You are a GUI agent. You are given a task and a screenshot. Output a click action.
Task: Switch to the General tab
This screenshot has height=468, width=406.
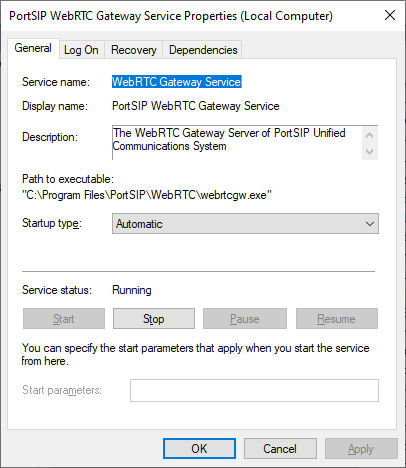(x=33, y=48)
